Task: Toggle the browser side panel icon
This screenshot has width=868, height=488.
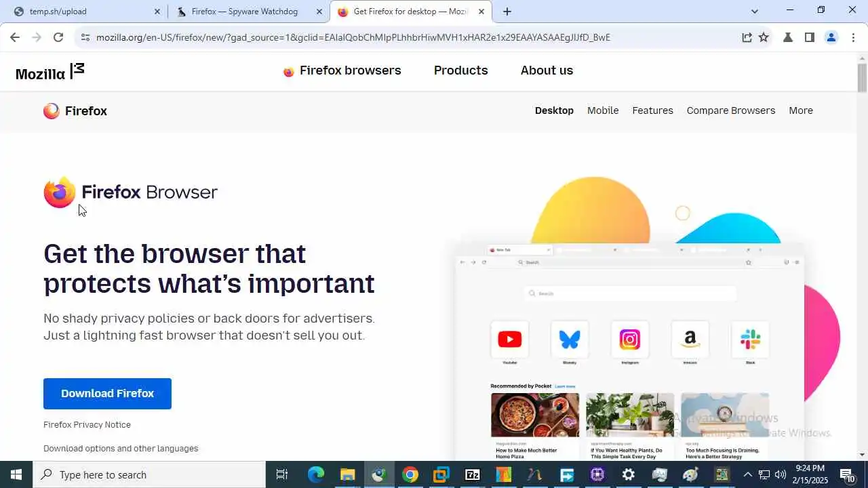Action: click(809, 37)
